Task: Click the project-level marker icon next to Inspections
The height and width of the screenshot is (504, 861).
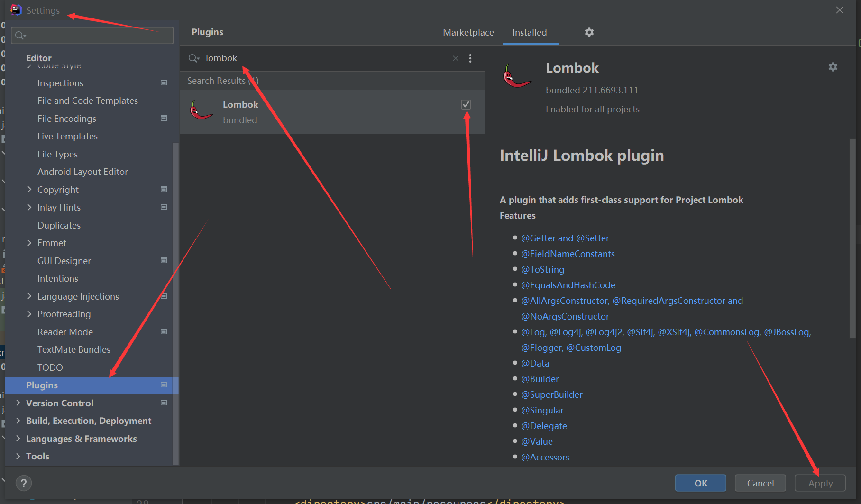Action: 164,83
